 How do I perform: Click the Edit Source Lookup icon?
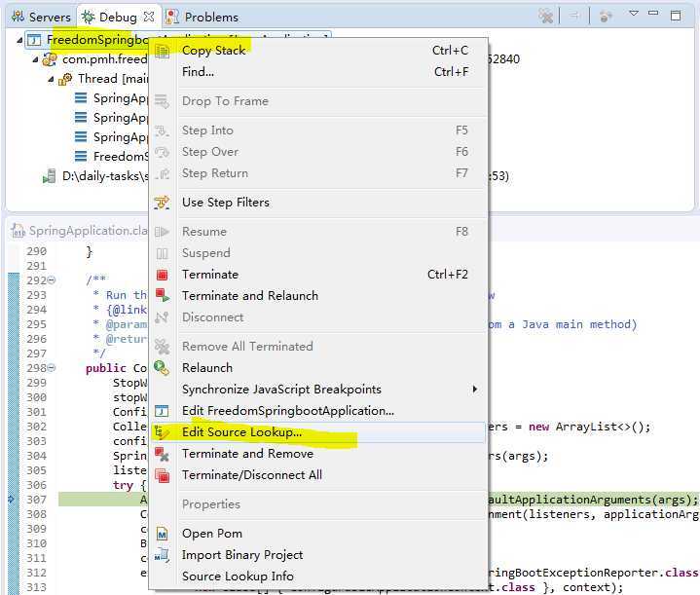(x=162, y=432)
